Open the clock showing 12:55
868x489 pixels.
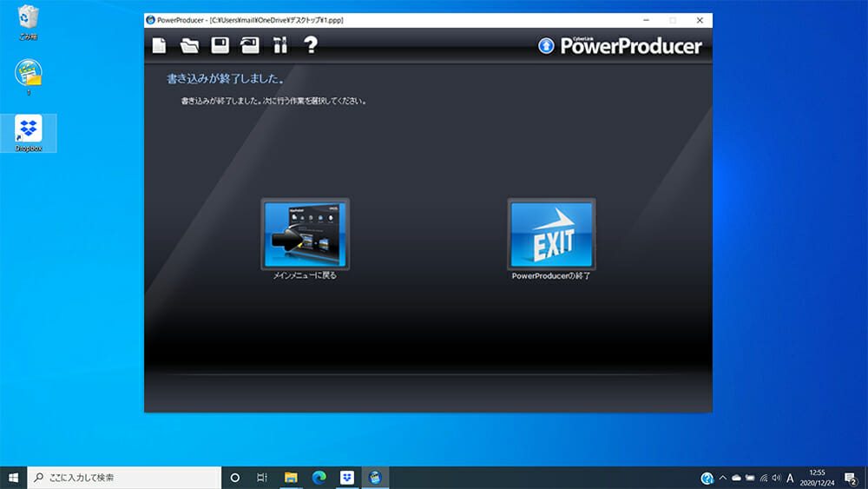click(817, 478)
